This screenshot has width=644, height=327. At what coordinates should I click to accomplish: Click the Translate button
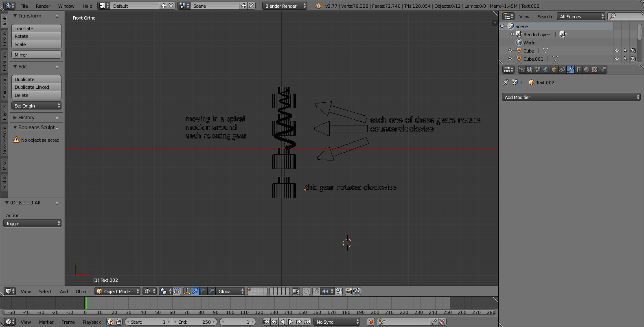pos(36,28)
